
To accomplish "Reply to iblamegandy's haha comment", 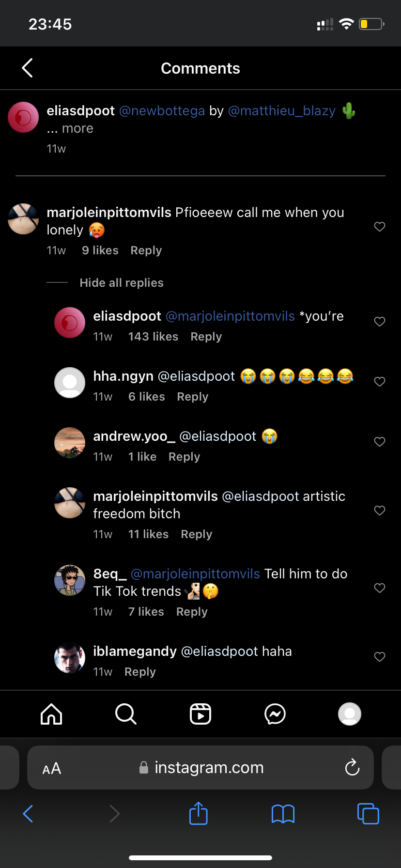I will [140, 672].
